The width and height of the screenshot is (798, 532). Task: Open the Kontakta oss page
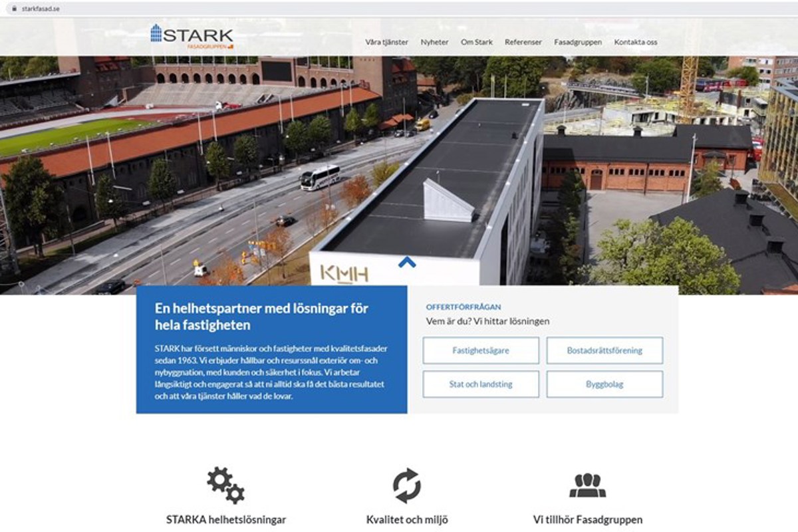click(636, 42)
